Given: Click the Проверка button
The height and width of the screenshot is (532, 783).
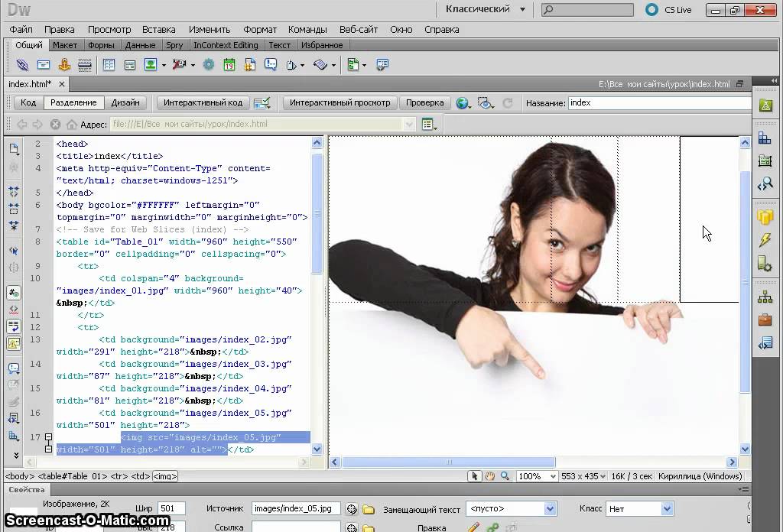Looking at the screenshot, I should pos(424,102).
